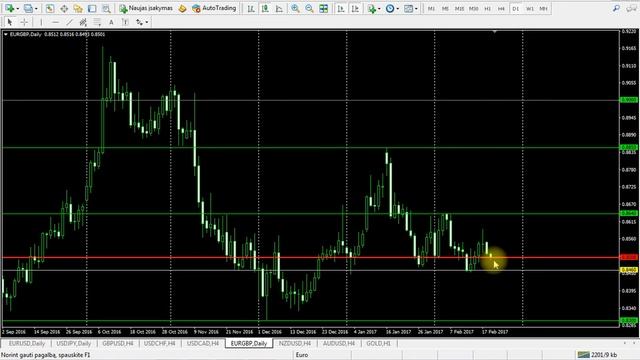The height and width of the screenshot is (360, 640).
Task: Switch to the USDJPY,Daily chart tab
Action: pos(73,343)
